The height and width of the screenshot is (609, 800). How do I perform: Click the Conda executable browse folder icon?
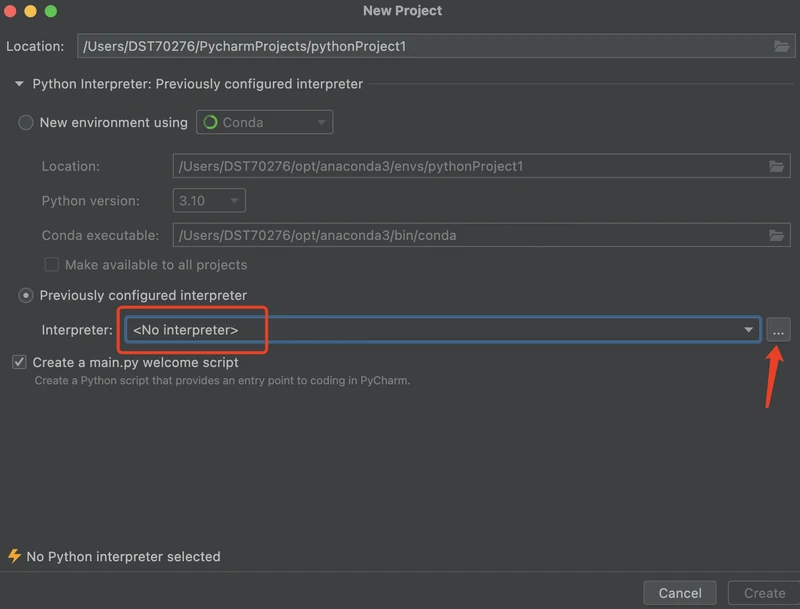click(x=776, y=236)
